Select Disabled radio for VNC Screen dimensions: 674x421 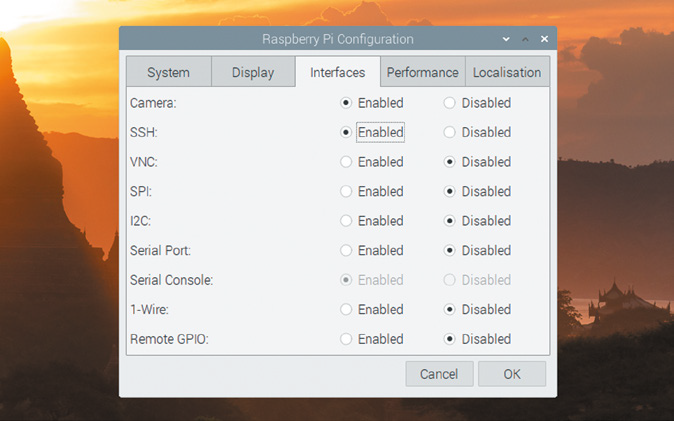pos(450,162)
